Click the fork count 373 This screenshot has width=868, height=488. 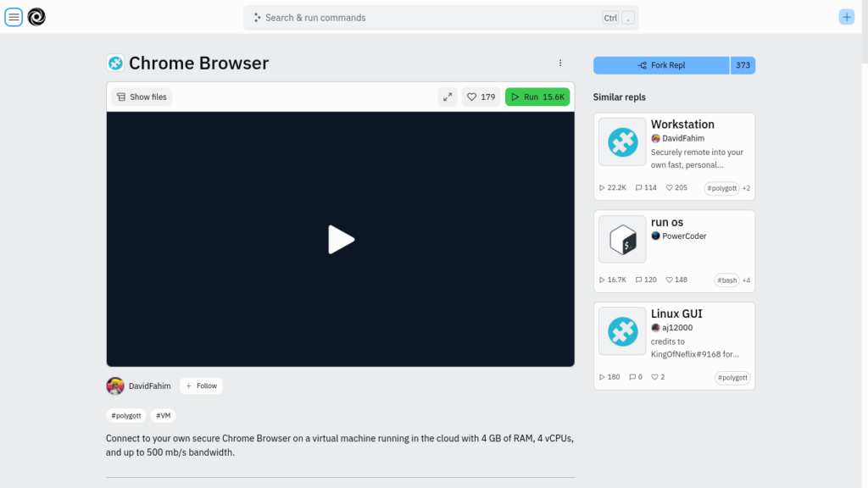[743, 65]
